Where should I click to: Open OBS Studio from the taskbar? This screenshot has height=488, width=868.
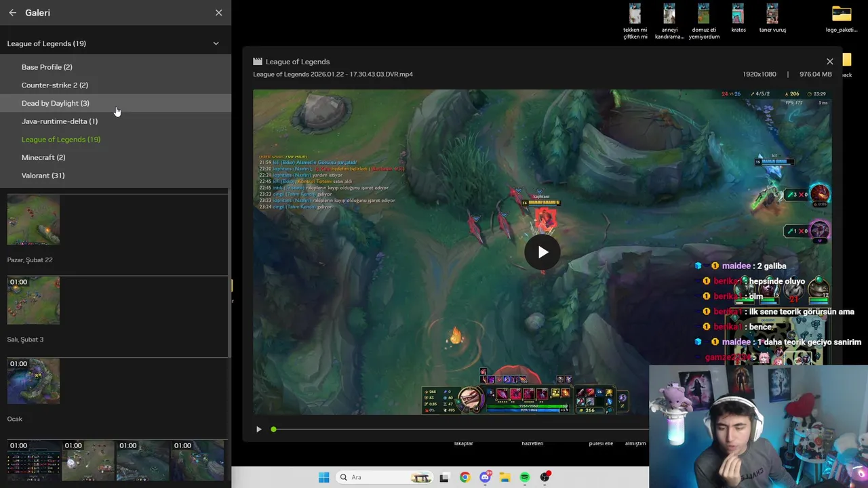tap(545, 477)
